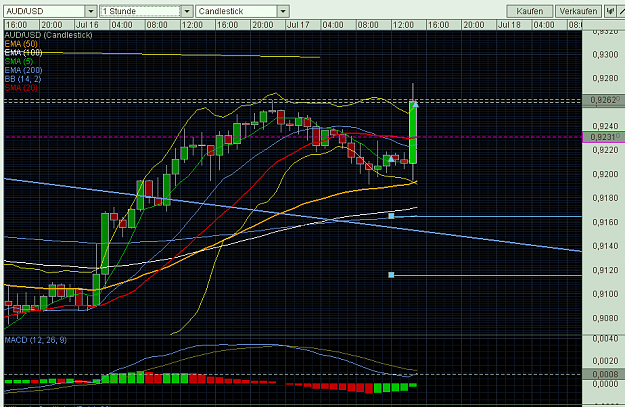Select the MACD (12, 26, 9) label

coord(35,340)
